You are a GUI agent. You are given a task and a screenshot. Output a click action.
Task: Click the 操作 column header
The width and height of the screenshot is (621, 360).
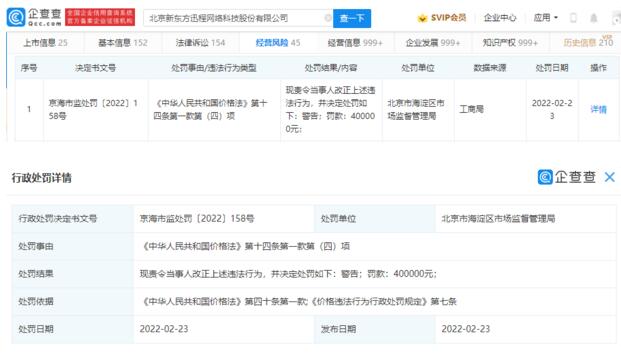[x=598, y=68]
